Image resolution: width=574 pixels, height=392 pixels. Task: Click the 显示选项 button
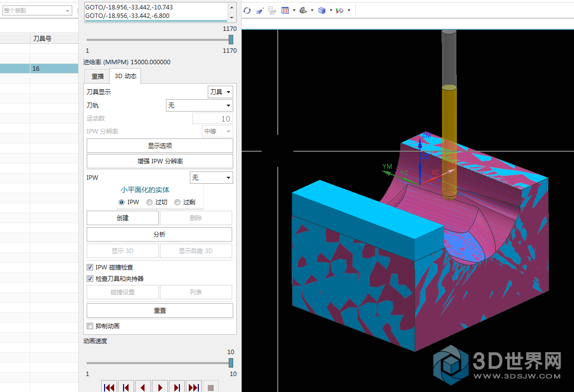[x=159, y=145]
